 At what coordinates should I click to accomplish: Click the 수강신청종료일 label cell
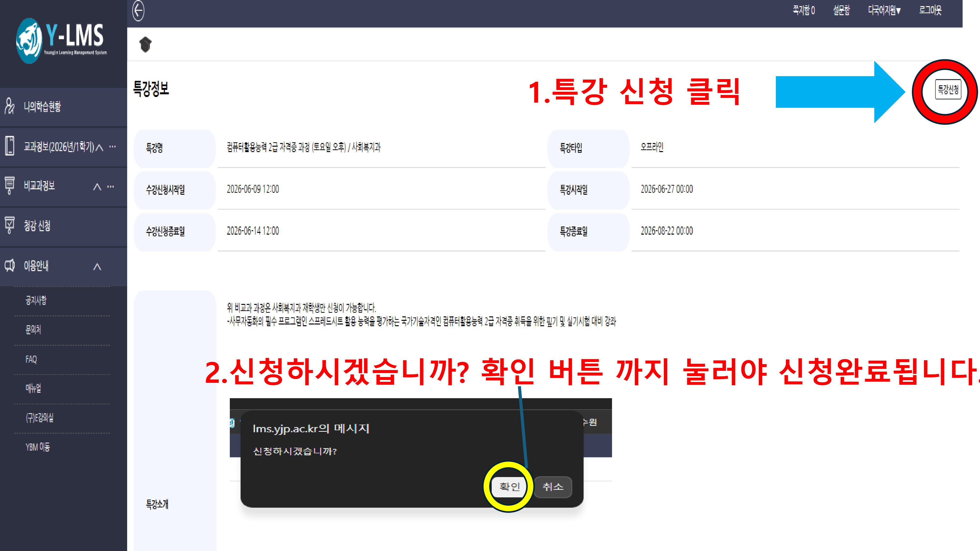point(175,232)
